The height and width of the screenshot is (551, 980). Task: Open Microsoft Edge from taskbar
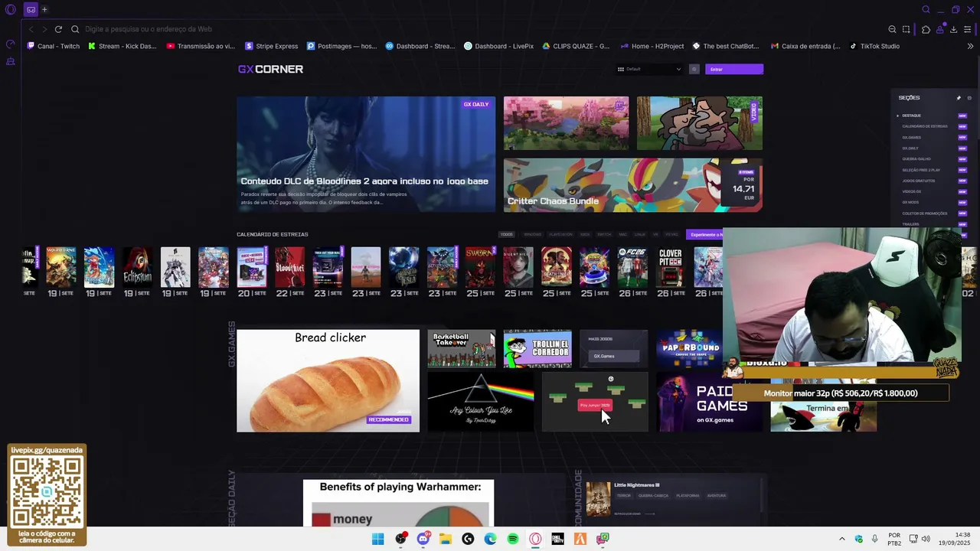point(490,539)
